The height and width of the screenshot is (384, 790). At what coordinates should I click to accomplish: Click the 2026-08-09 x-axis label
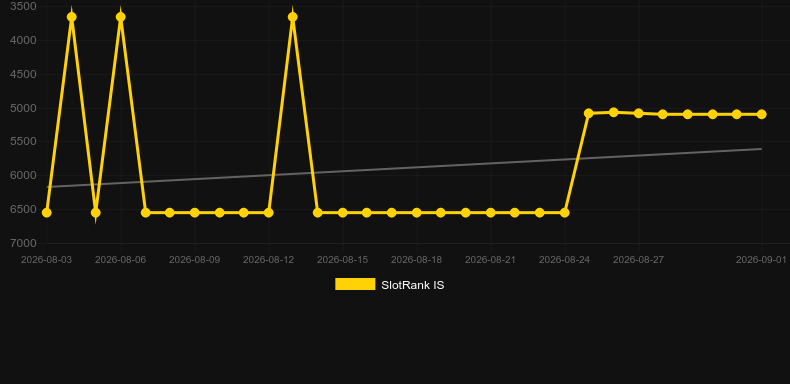coord(194,260)
